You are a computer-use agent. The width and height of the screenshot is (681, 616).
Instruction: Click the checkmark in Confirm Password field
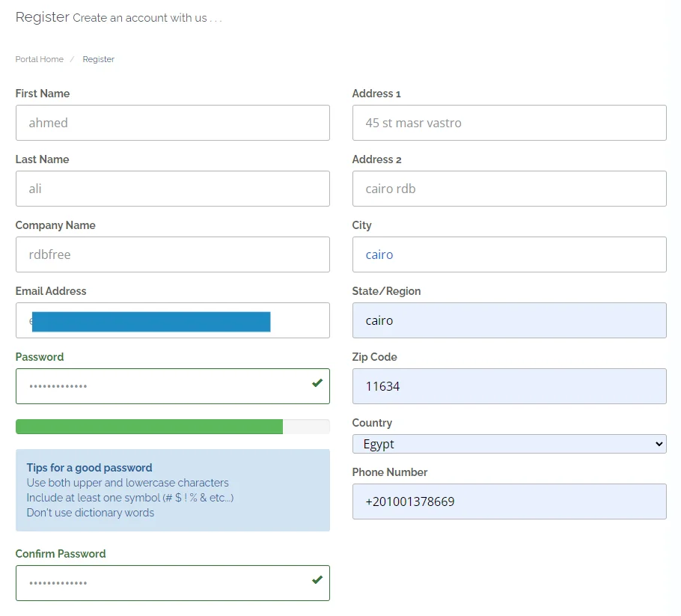coord(317,580)
